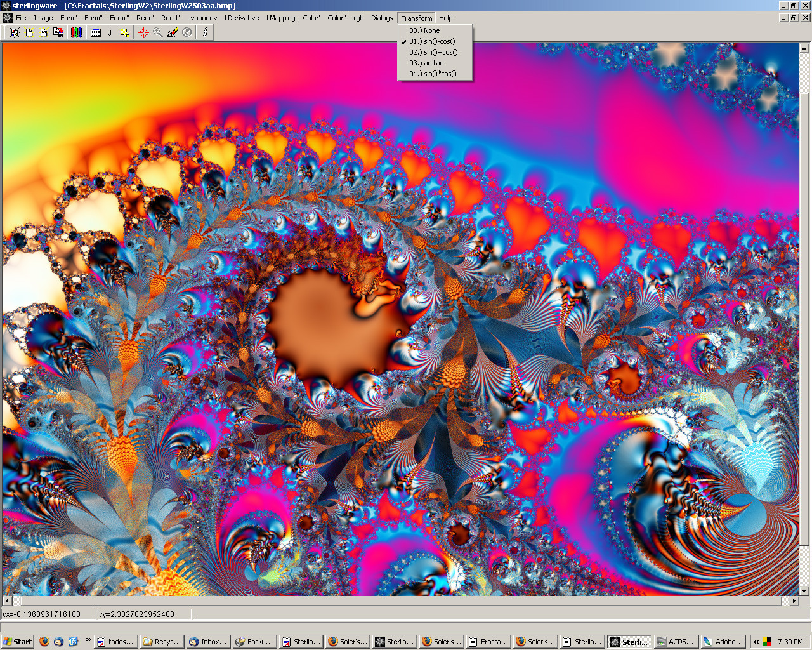The width and height of the screenshot is (812, 650).
Task: Choose transform 02.) sin()+cos()
Action: click(435, 52)
